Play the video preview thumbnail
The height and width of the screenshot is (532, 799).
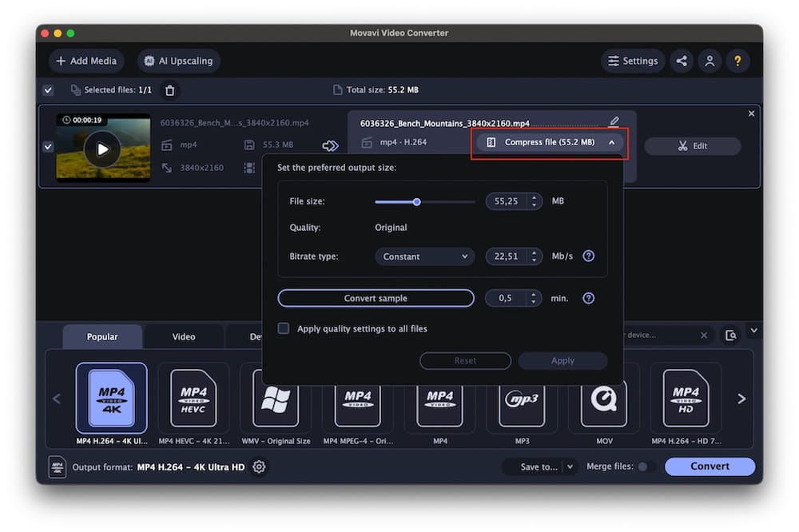click(x=102, y=149)
